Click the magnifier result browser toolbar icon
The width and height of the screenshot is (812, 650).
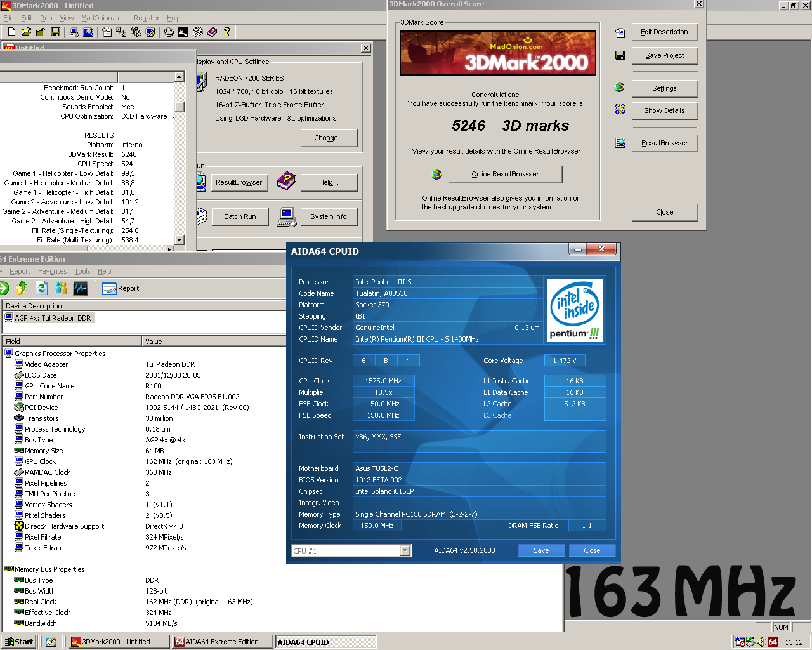(88, 32)
